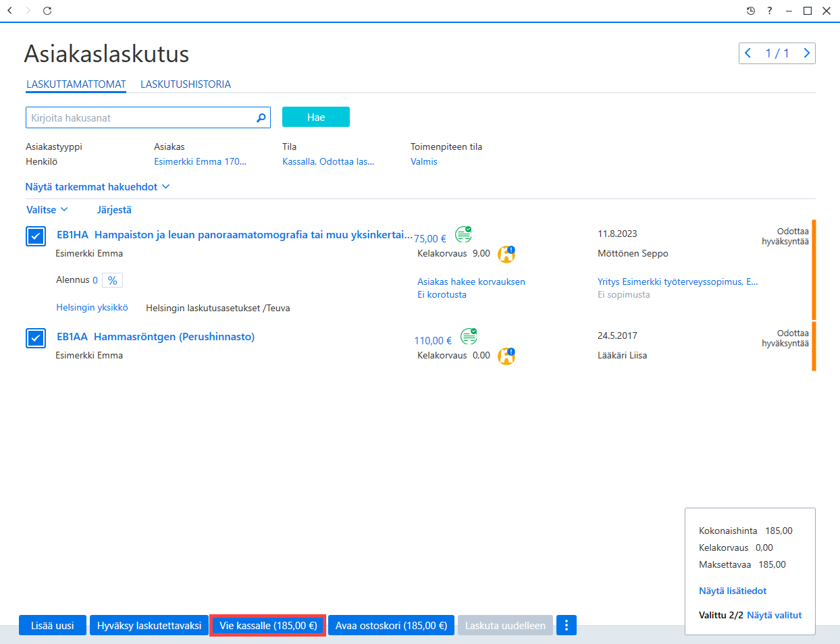The width and height of the screenshot is (840, 644).
Task: Expand Näytä tarkemmat hakuehdot
Action: [x=97, y=187]
